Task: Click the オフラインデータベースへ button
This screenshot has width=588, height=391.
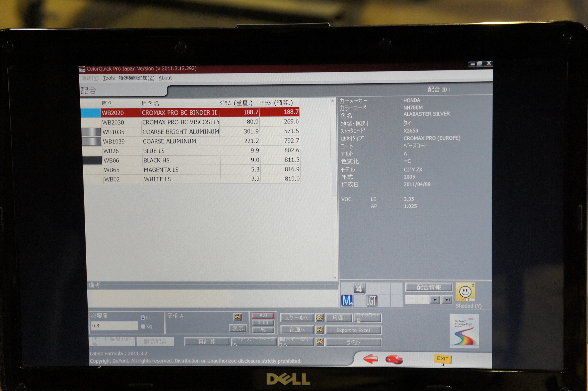Action: click(254, 342)
